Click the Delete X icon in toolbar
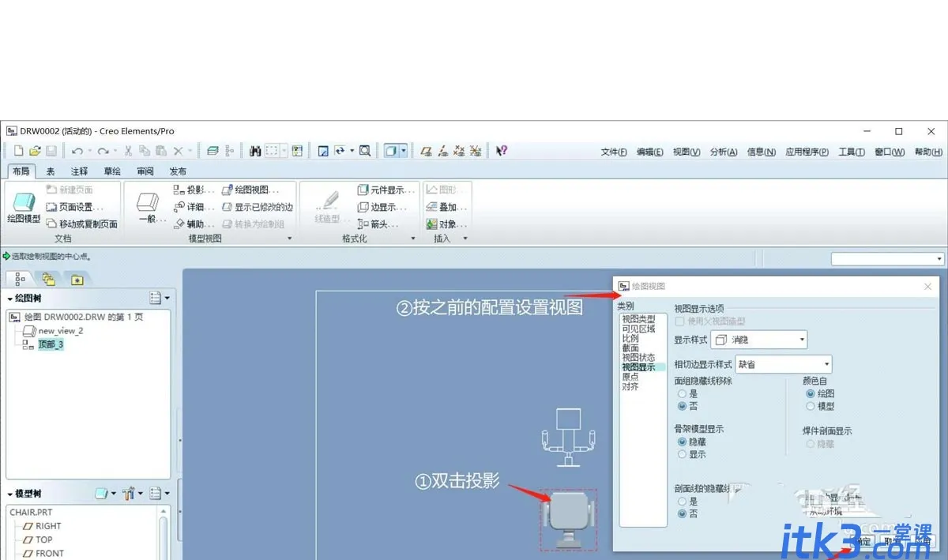Viewport: 948px width, 560px height. click(179, 151)
